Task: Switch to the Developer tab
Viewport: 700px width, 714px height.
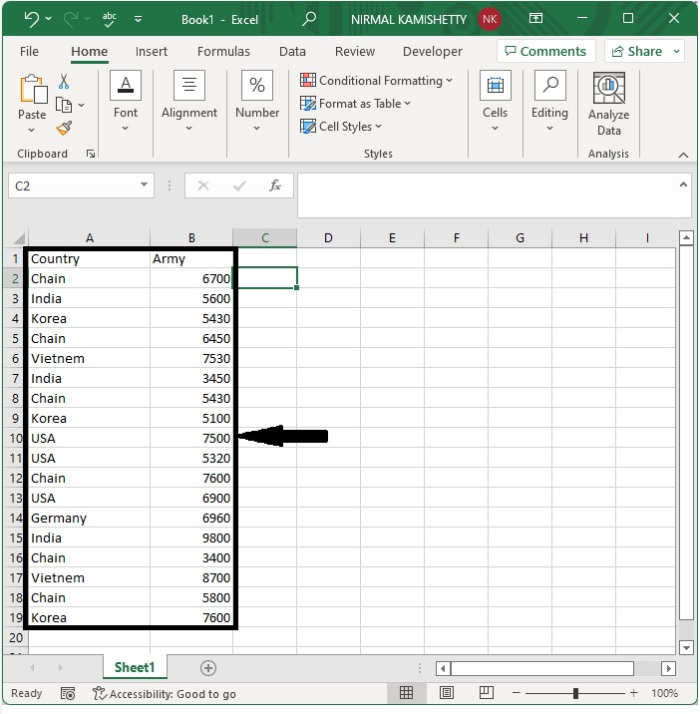Action: pos(433,51)
